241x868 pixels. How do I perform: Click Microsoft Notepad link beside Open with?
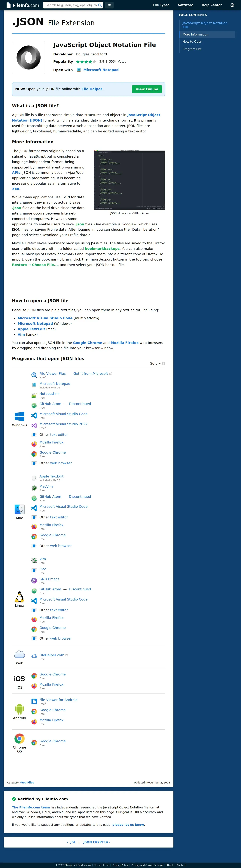pos(101,70)
